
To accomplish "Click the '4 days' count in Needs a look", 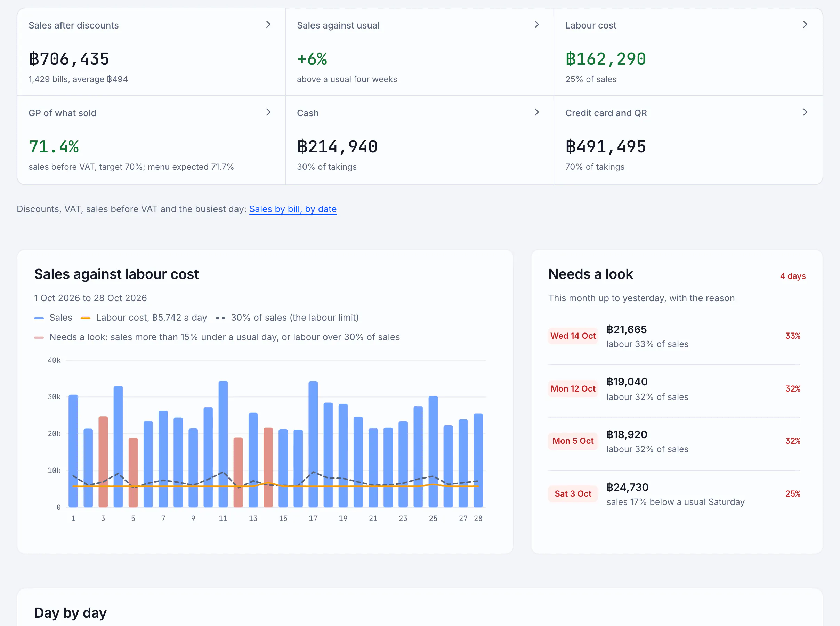I will coord(793,276).
